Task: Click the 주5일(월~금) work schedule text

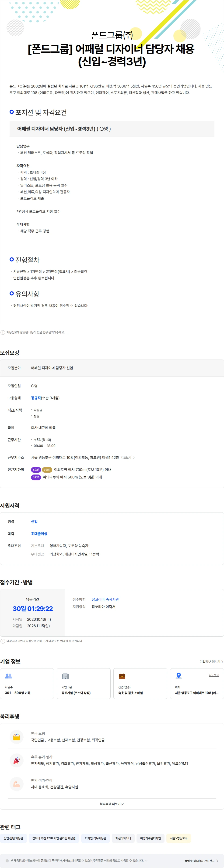Action: 42,440
